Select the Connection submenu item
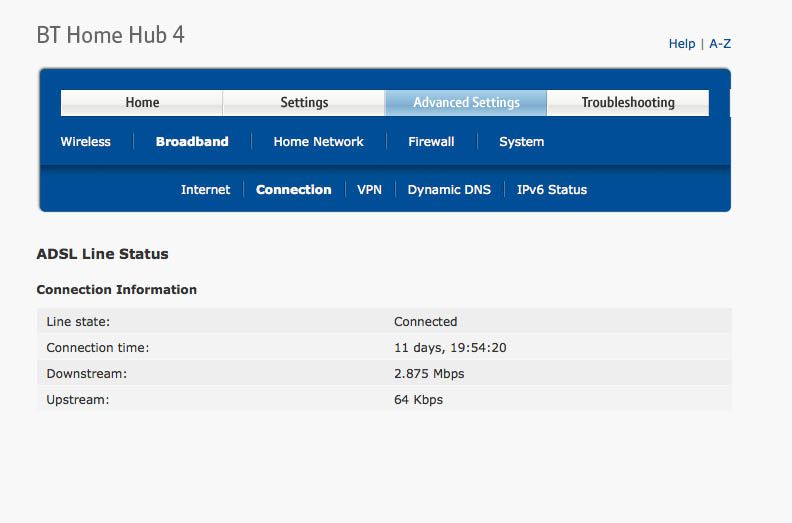This screenshot has width=792, height=523. pos(293,189)
